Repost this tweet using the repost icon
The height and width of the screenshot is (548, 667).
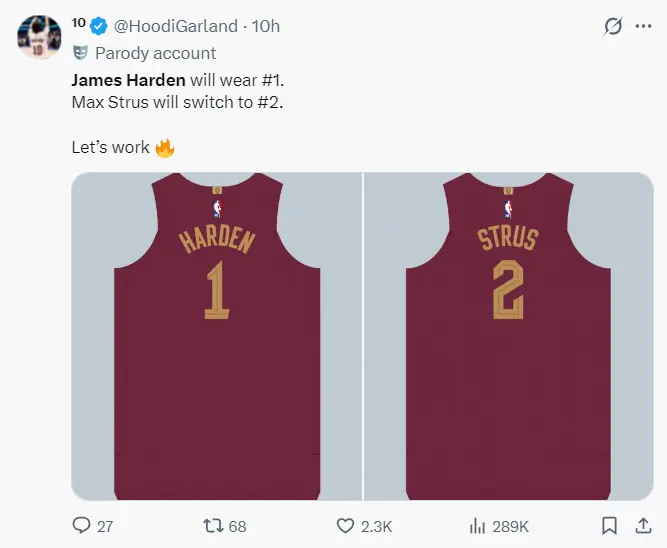coord(213,525)
